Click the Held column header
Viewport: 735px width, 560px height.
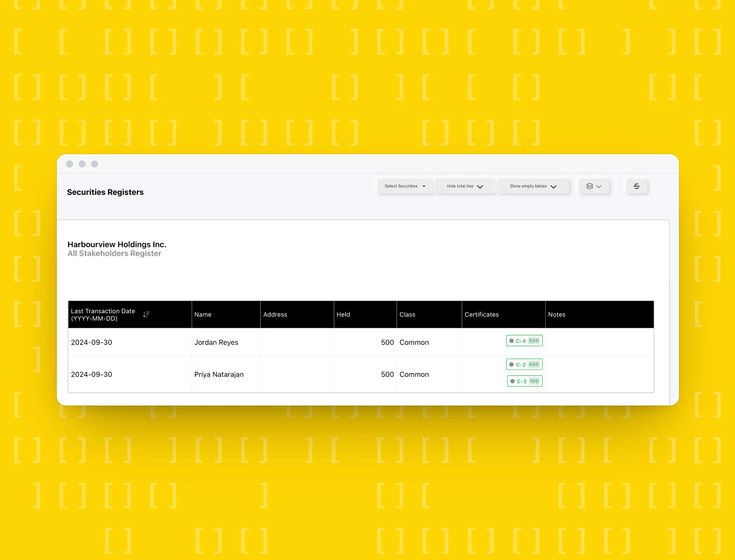365,314
